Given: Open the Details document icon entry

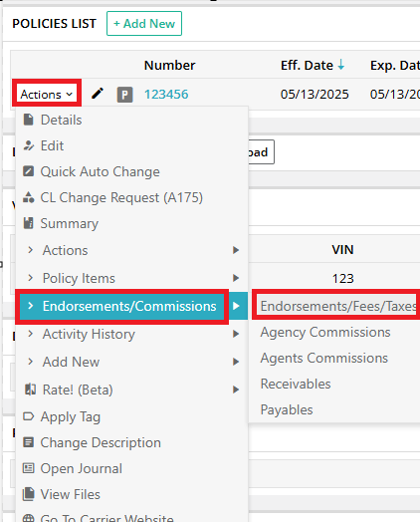Looking at the screenshot, I should tap(29, 120).
